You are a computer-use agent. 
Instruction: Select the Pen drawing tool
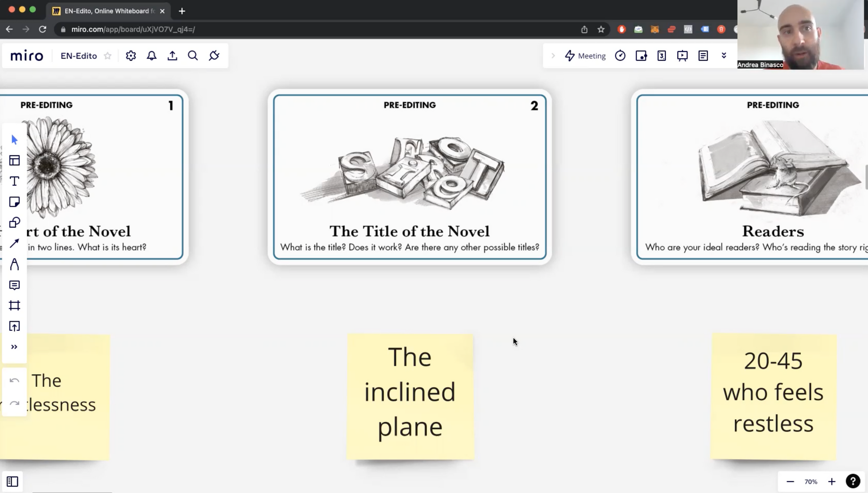click(x=14, y=264)
